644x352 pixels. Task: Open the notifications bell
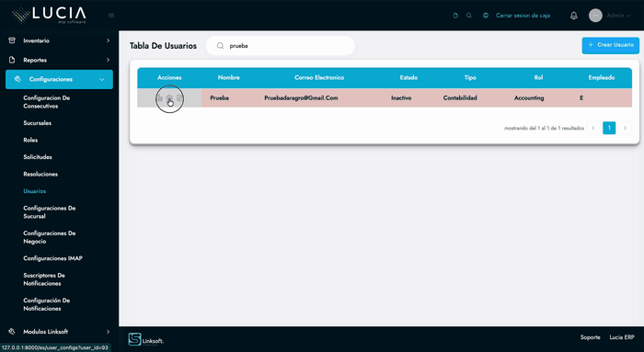click(574, 16)
